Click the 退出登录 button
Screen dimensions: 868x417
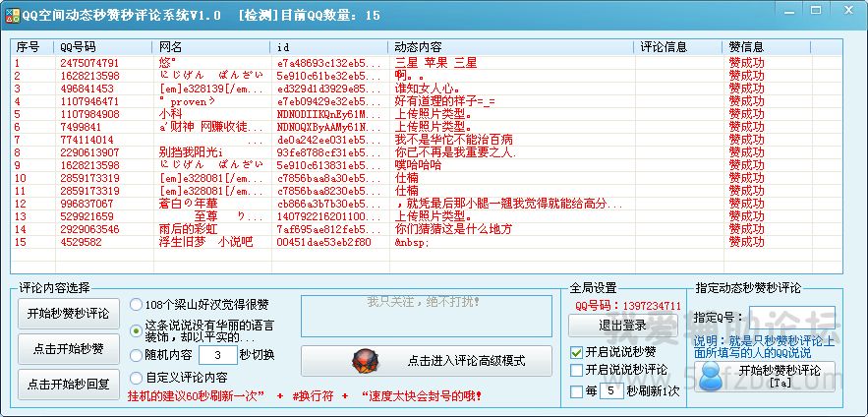click(x=623, y=326)
